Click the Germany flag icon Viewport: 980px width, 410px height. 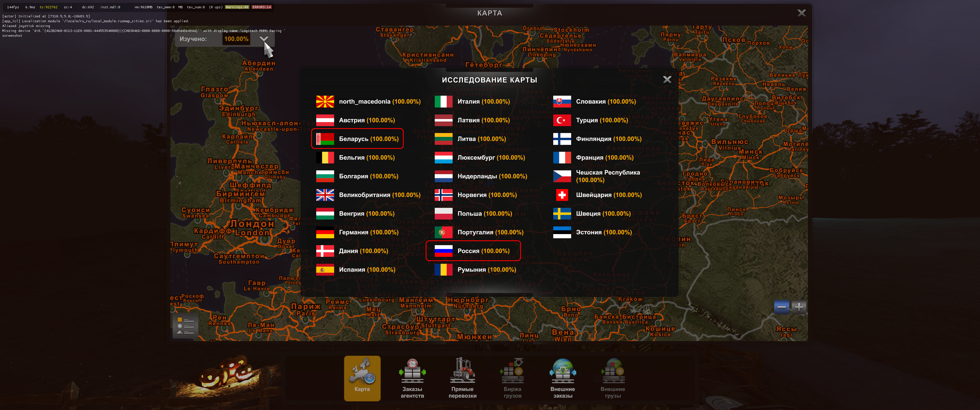(x=325, y=232)
